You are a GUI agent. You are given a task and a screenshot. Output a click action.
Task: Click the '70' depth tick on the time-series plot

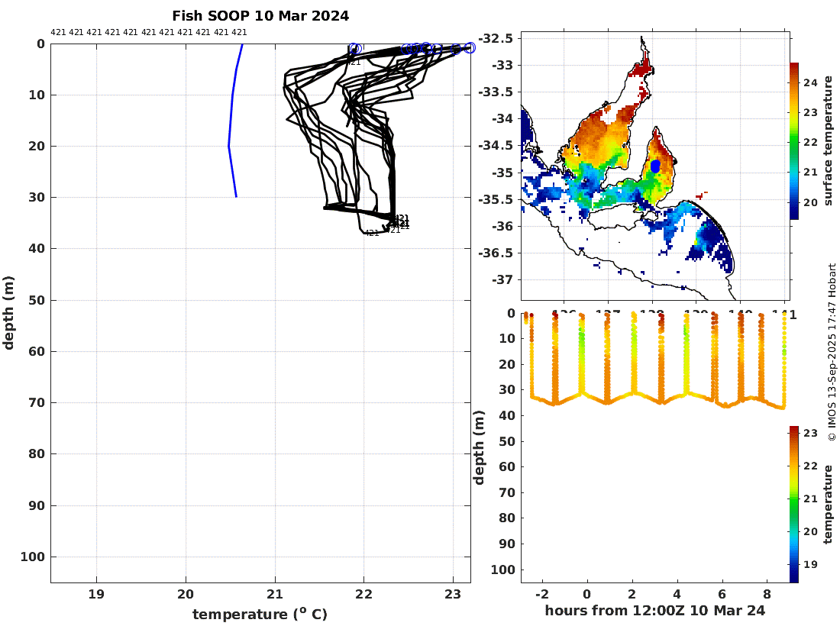pyautogui.click(x=507, y=492)
